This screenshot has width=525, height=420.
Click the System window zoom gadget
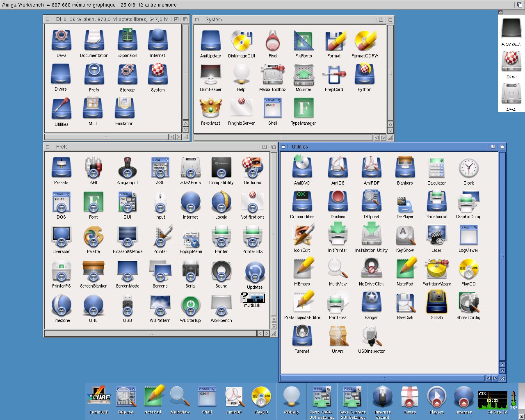click(x=381, y=19)
